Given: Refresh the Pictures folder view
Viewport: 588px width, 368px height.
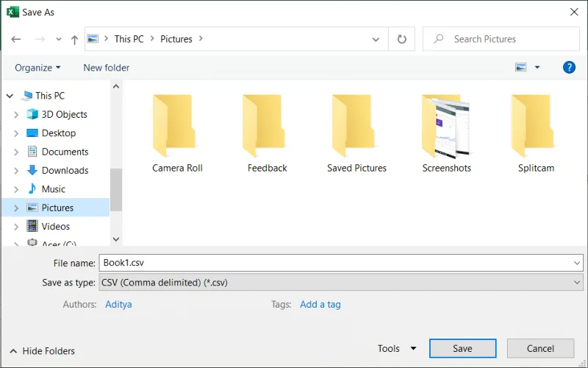Looking at the screenshot, I should pyautogui.click(x=401, y=39).
